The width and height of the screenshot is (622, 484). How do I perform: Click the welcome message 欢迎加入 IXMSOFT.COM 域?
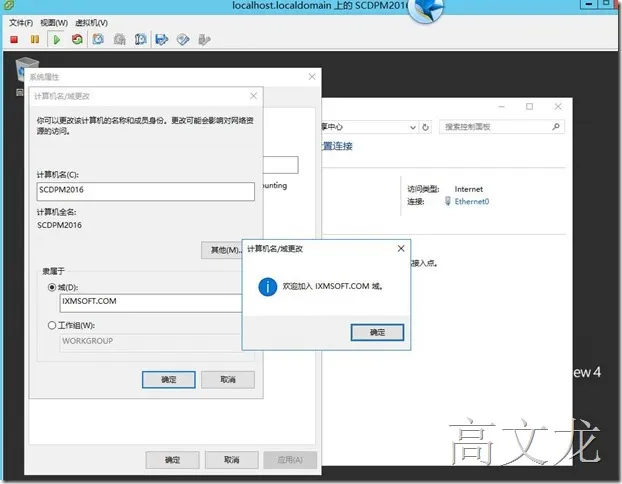click(332, 286)
